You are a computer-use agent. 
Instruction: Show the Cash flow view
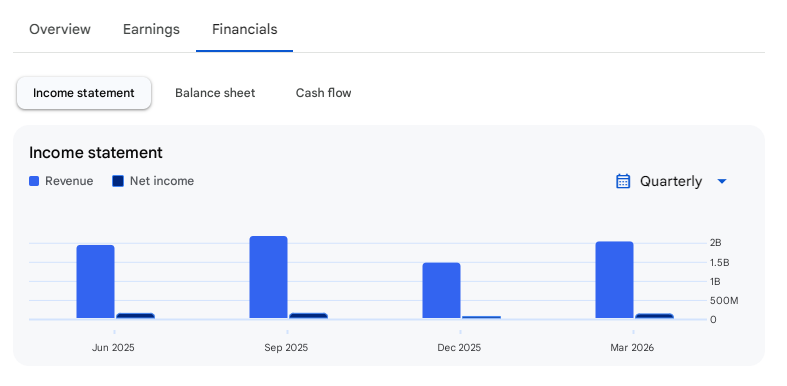click(x=323, y=93)
